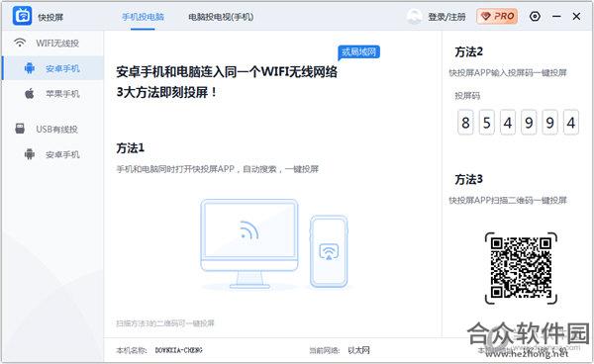Image resolution: width=594 pixels, height=364 pixels.
Task: Click the PRO upgrade button
Action: pos(497,16)
